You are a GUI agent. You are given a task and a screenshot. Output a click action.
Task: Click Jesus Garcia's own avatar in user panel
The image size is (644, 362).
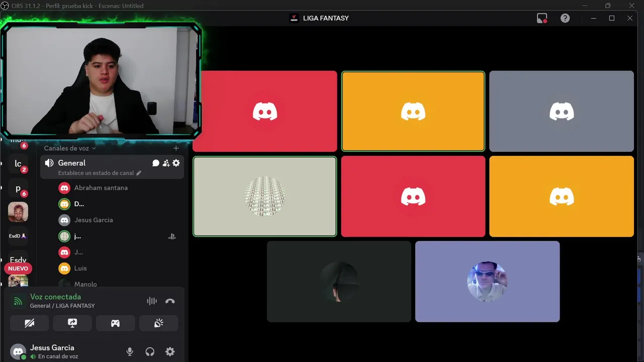coord(18,351)
